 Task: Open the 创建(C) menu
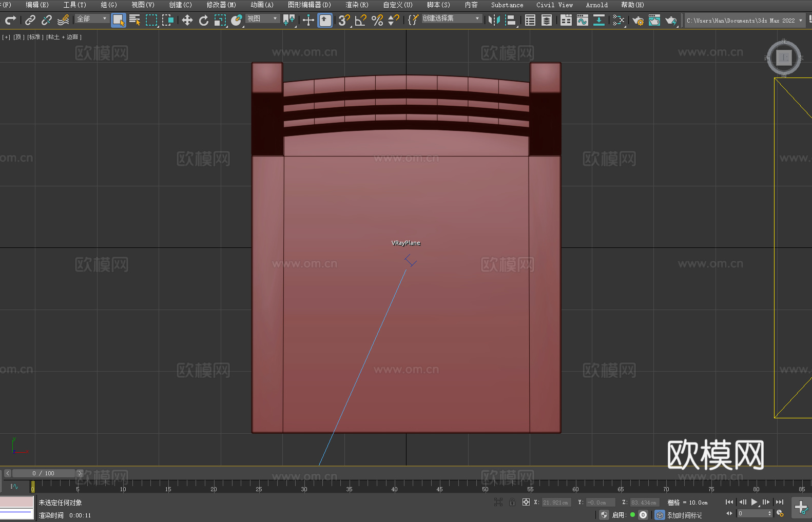[x=180, y=5]
